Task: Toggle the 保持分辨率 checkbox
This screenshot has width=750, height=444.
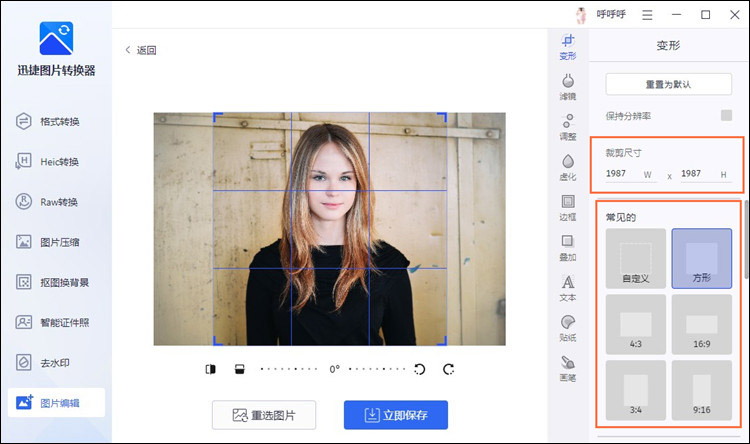Action: (726, 115)
